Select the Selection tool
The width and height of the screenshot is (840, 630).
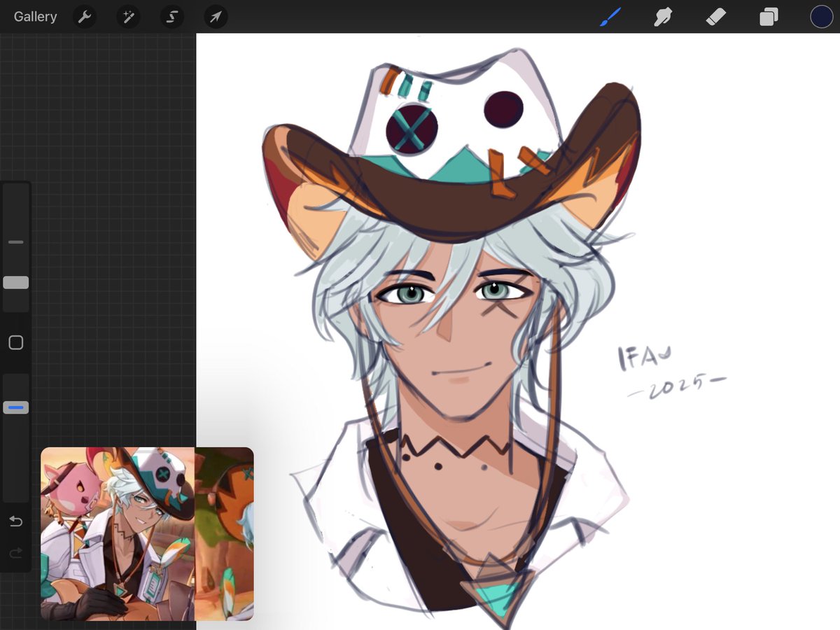tap(171, 16)
